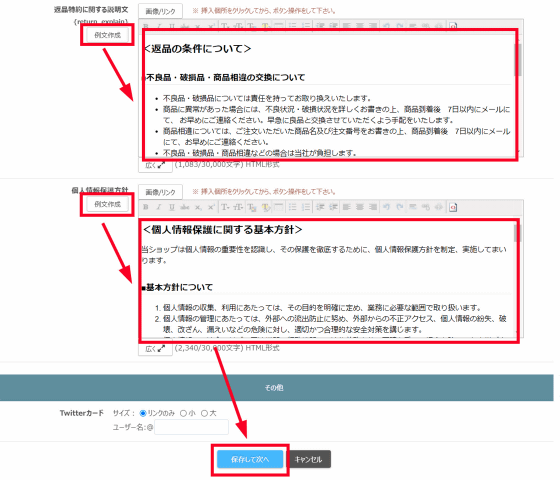
Task: Select リンクのみ Twitter card size
Action: tap(143, 413)
